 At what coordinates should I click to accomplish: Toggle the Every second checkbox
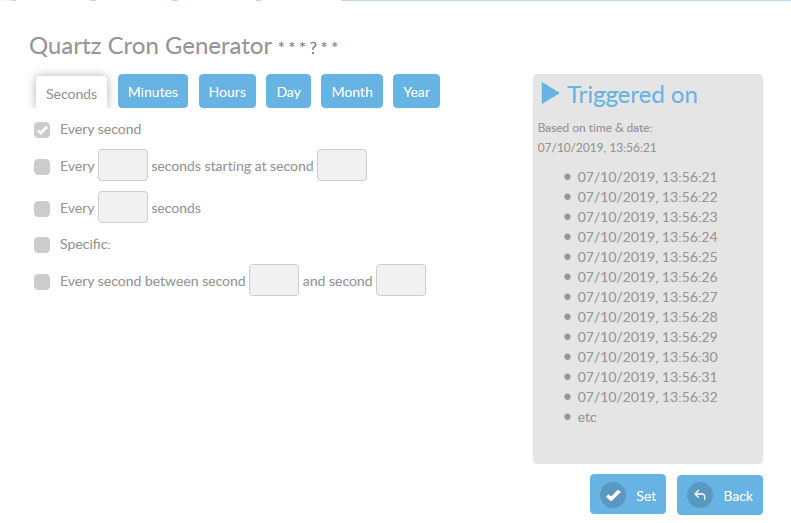(42, 130)
